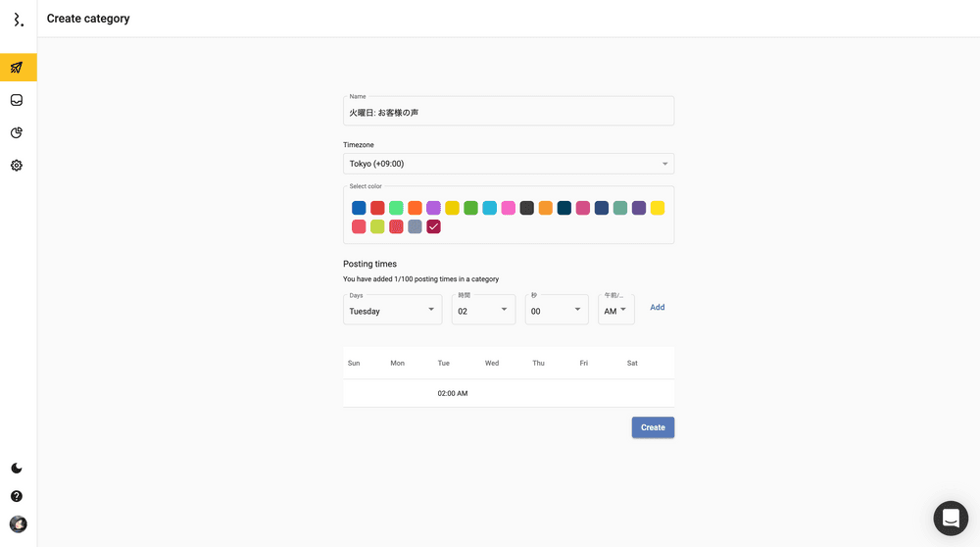Click the user profile avatar
Screen dimensions: 980x547
pyautogui.click(x=18, y=524)
